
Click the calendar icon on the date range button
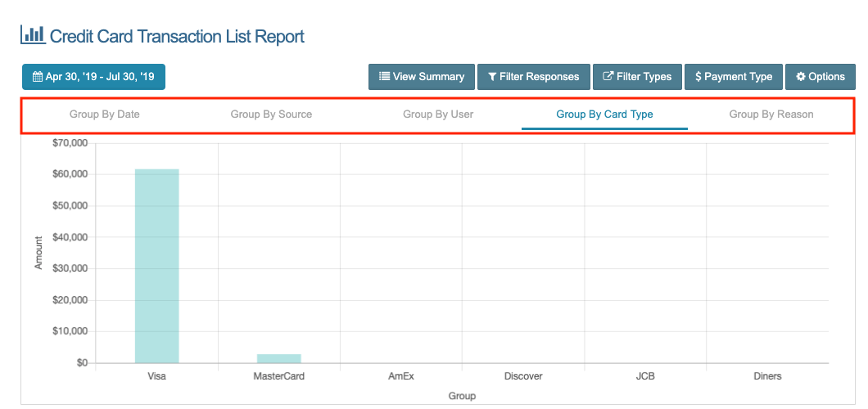38,77
